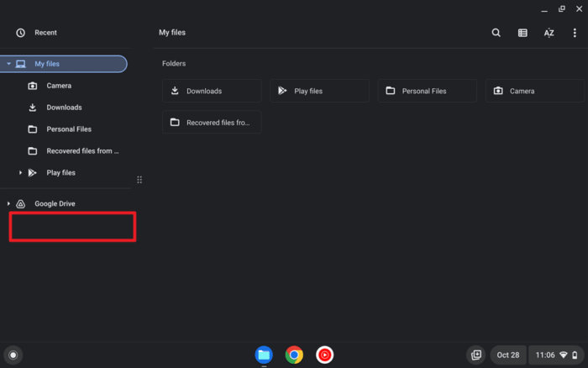Expand the Google Drive tree arrow

8,203
